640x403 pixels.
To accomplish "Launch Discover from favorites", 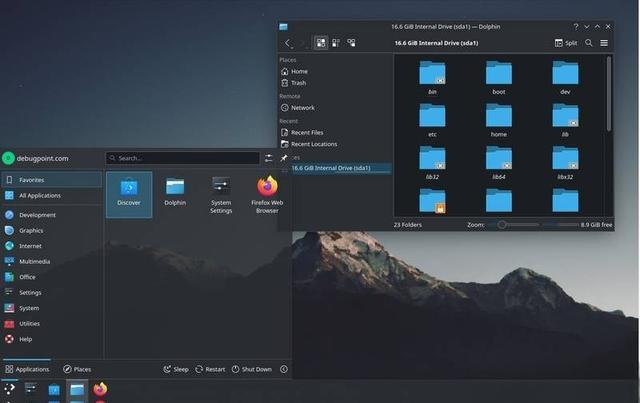I will 129,194.
